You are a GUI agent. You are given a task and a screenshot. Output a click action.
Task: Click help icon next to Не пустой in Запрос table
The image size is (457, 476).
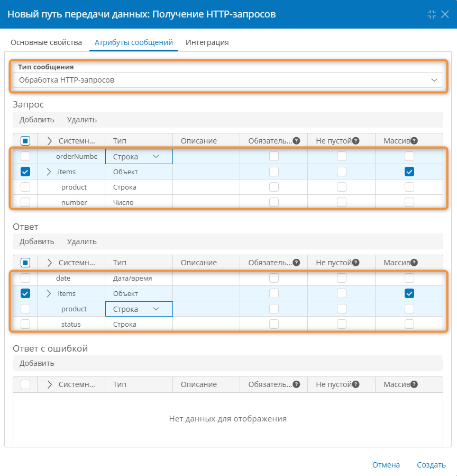point(356,141)
